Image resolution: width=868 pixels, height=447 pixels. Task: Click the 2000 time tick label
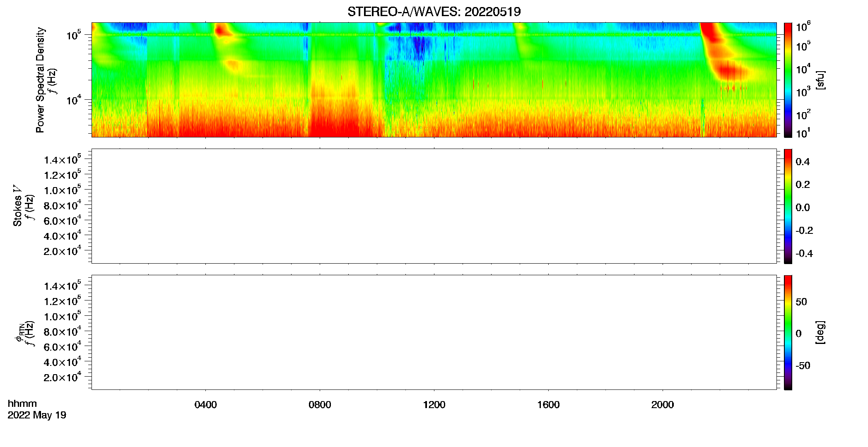663,405
